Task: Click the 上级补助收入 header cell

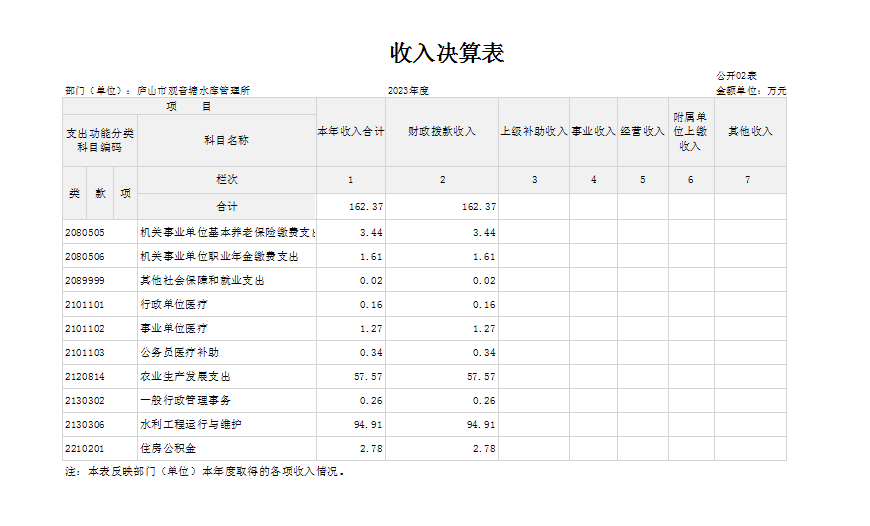Action: [534, 131]
